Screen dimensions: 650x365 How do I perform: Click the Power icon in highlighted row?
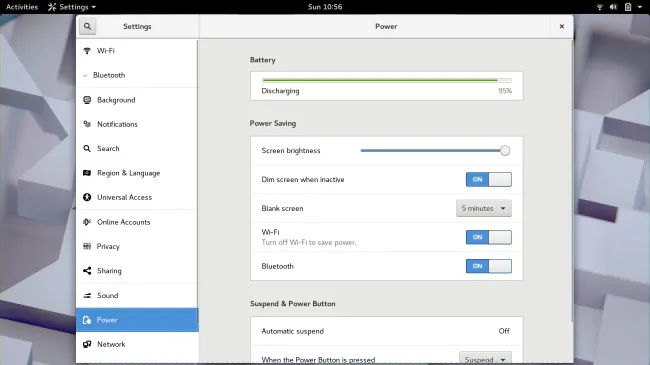point(87,320)
